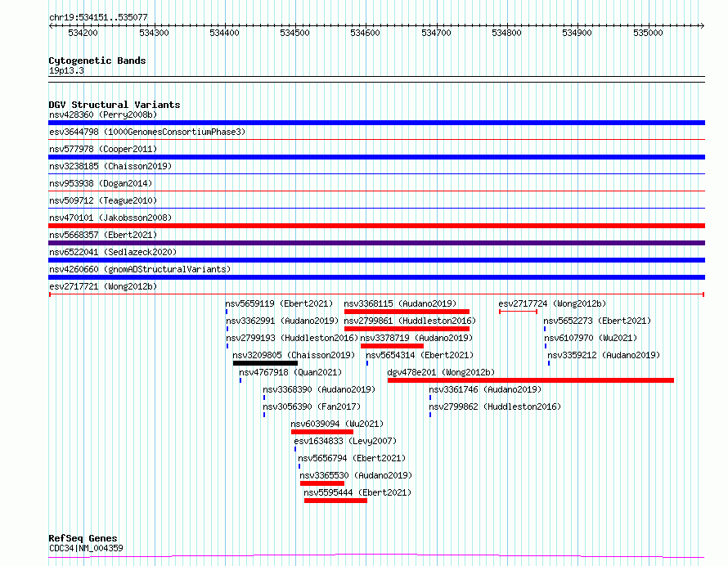Image resolution: width=728 pixels, height=566 pixels.
Task: Open nsv4767918 (Quan2021) variant
Action: 290,372
